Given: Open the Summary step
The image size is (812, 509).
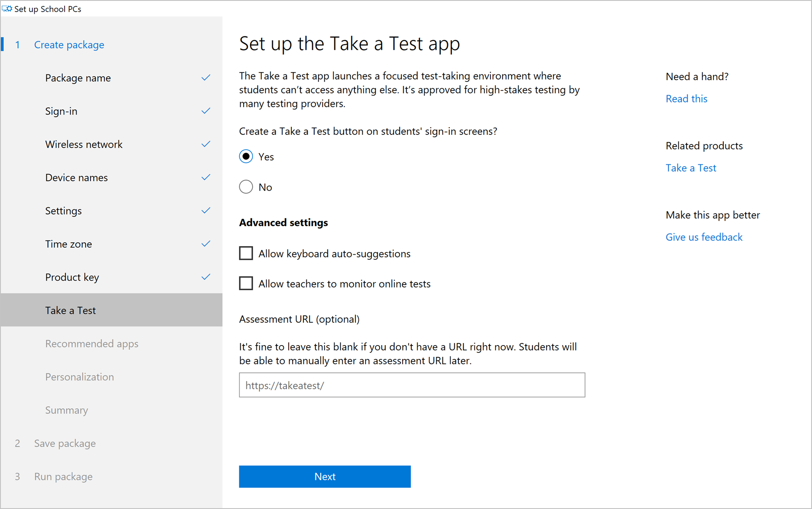Looking at the screenshot, I should (x=67, y=410).
